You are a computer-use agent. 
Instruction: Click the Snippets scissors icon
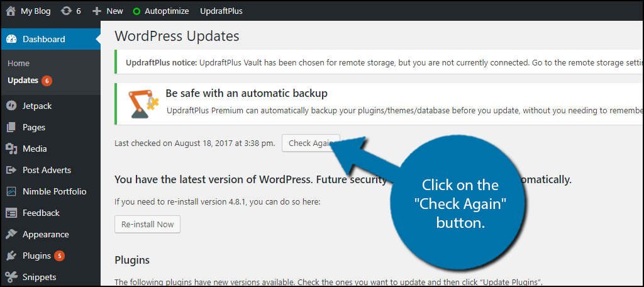coord(11,277)
